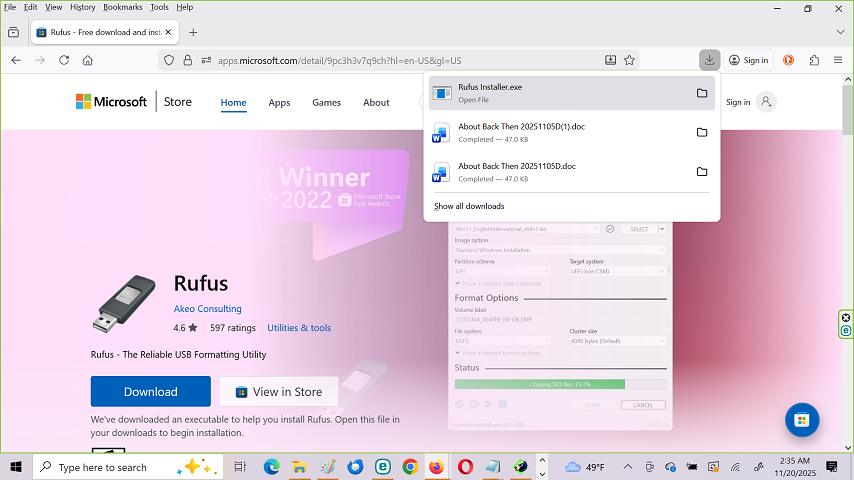Open a new browser tab

tap(193, 32)
